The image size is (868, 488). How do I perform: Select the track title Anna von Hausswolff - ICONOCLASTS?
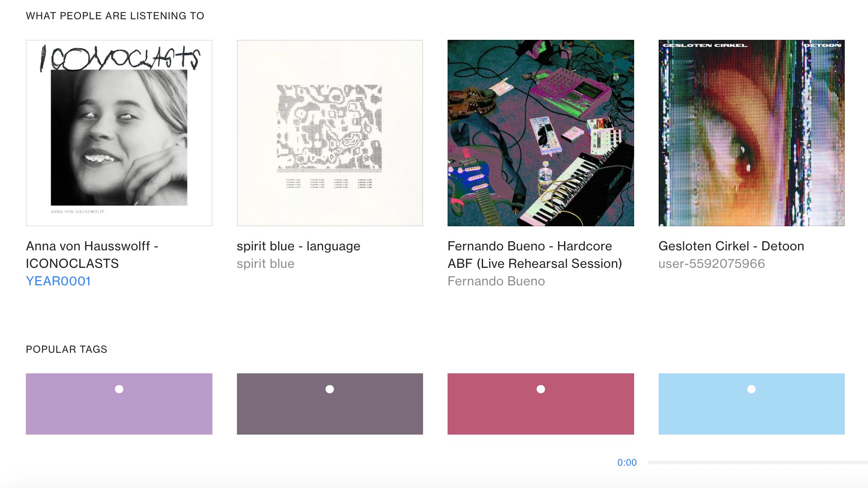pyautogui.click(x=92, y=255)
